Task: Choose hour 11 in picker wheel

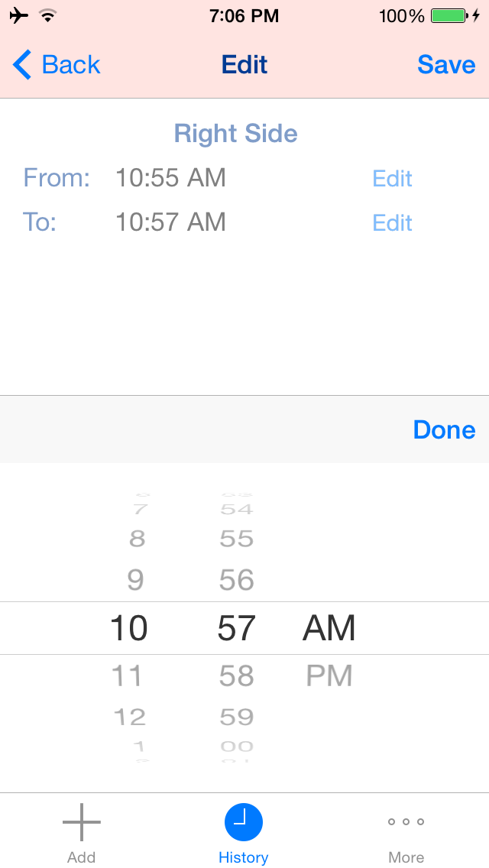Action: point(128,676)
